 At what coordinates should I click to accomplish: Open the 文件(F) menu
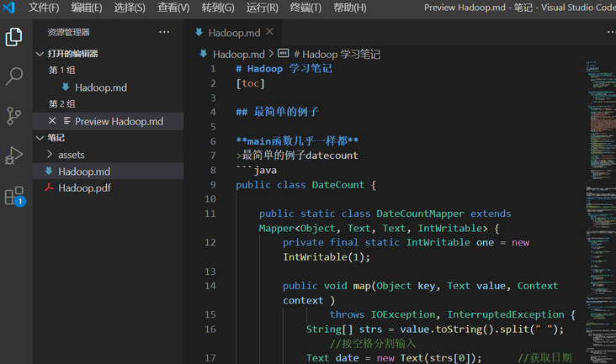coord(44,8)
